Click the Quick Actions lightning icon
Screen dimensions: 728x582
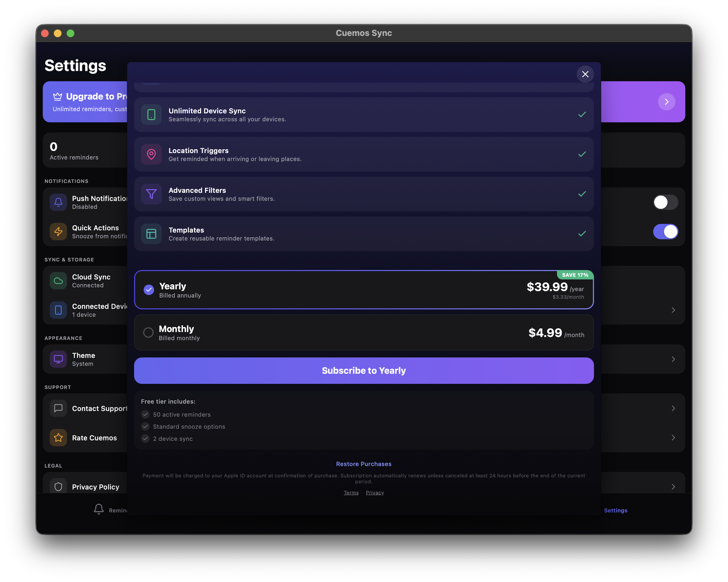pyautogui.click(x=58, y=232)
